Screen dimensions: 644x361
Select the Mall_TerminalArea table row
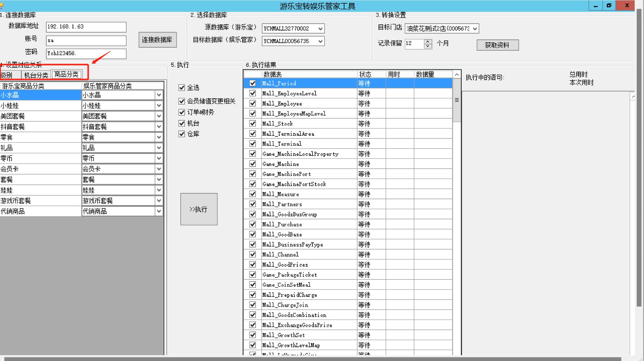pyautogui.click(x=348, y=134)
